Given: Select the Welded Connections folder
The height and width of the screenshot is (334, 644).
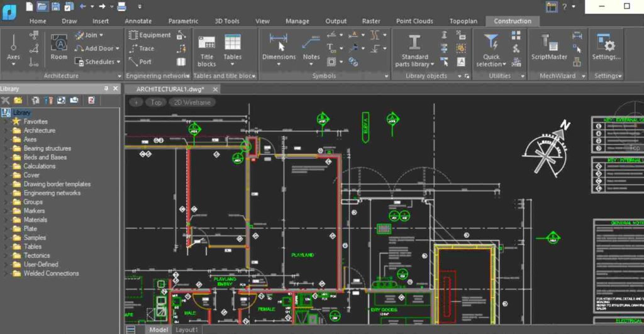Looking at the screenshot, I should click(x=51, y=273).
